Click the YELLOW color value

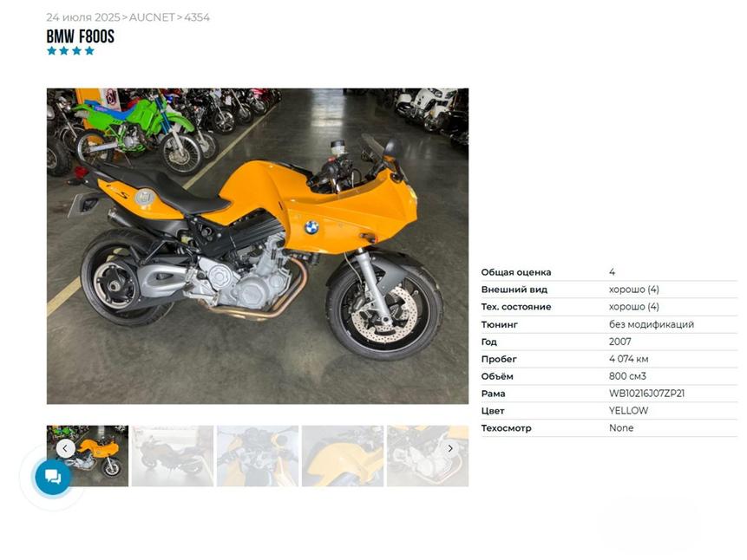point(628,411)
